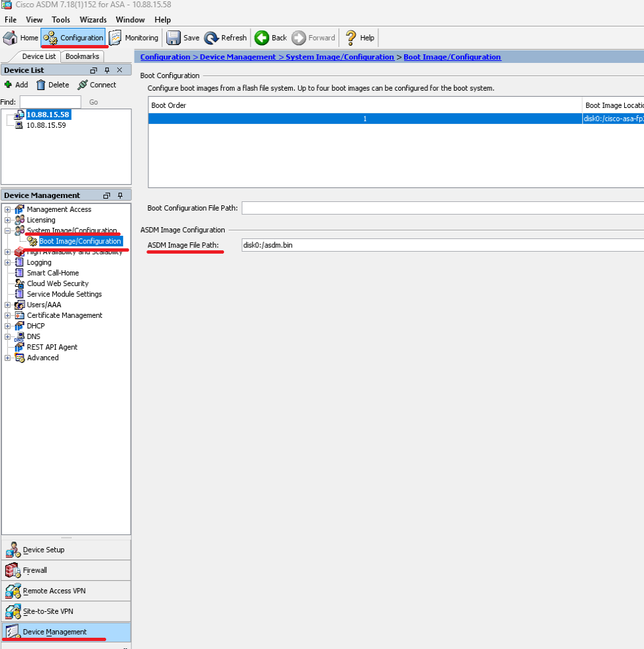Select Management Access tree item
The height and width of the screenshot is (649, 644).
click(59, 209)
